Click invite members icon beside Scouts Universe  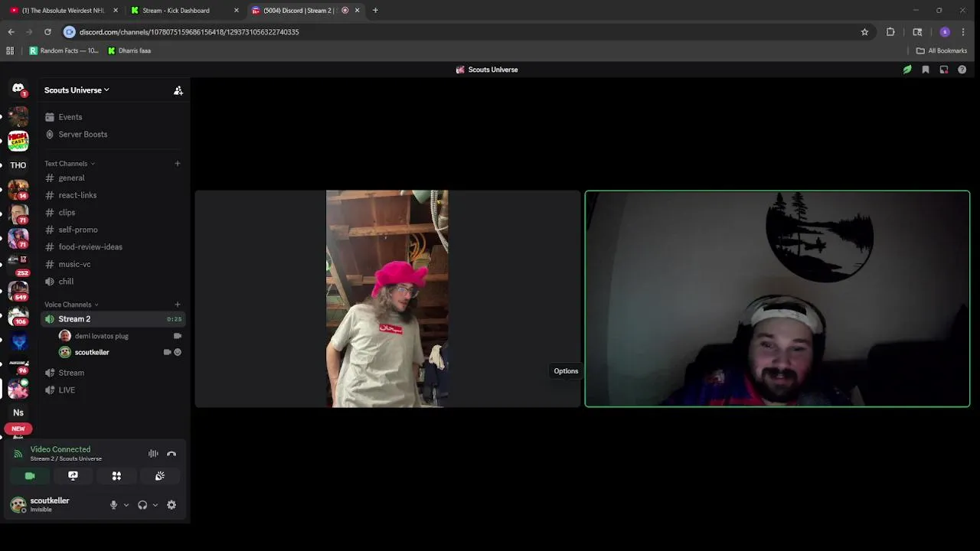coord(178,90)
